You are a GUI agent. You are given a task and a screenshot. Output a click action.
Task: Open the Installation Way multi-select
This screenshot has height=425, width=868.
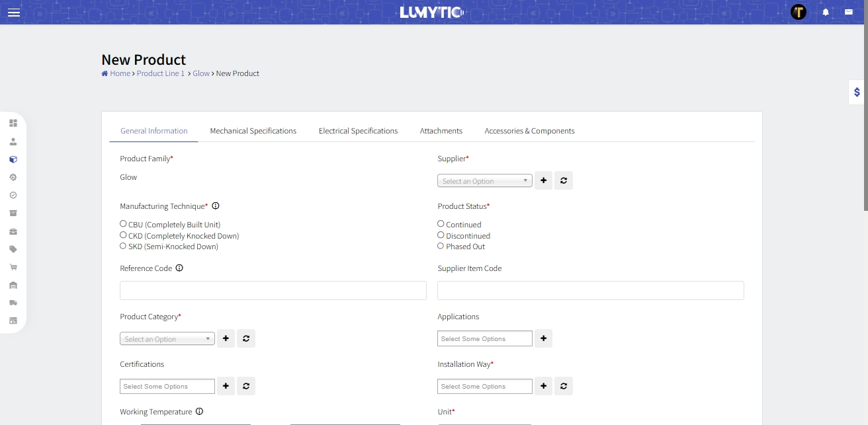[x=484, y=386]
